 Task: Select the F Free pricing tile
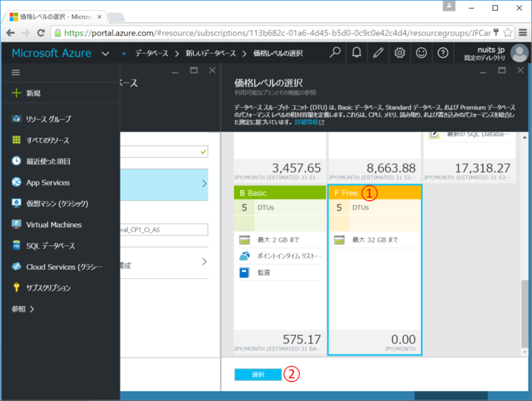(x=374, y=270)
